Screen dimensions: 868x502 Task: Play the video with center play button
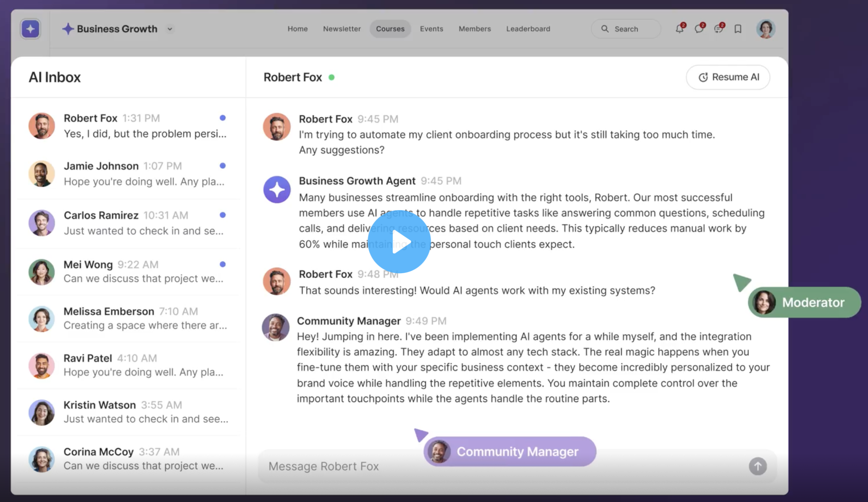pos(399,241)
